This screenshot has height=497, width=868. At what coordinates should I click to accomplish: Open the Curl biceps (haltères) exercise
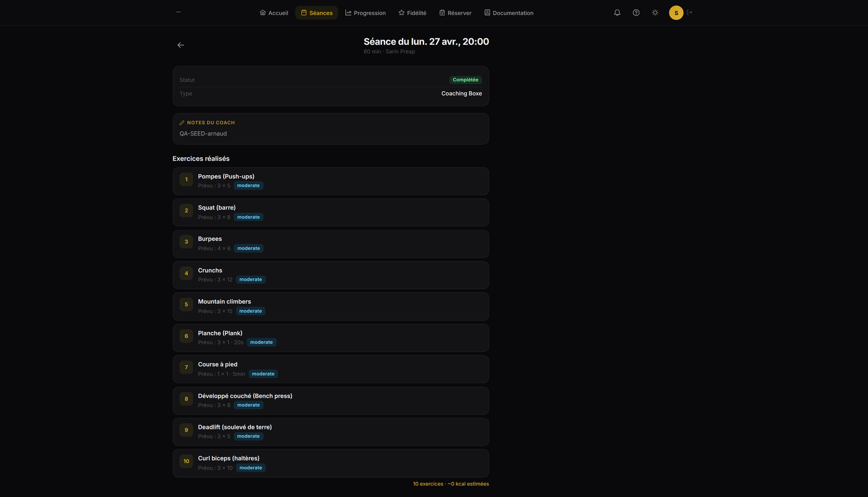[331, 463]
